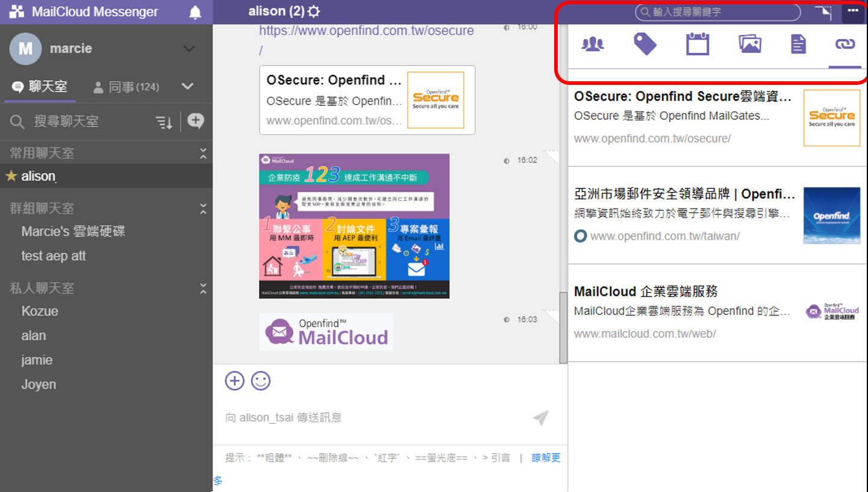Open the calendar icon tab
868x492 pixels.
point(698,44)
